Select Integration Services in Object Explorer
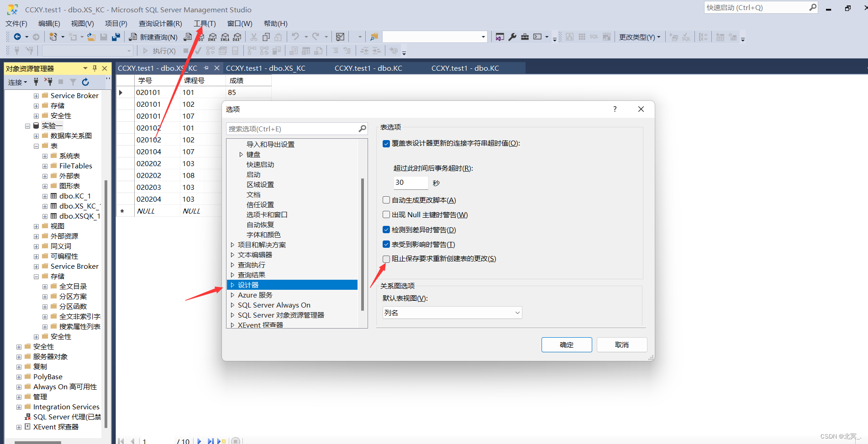Viewport: 868px width, 444px height. [x=66, y=407]
